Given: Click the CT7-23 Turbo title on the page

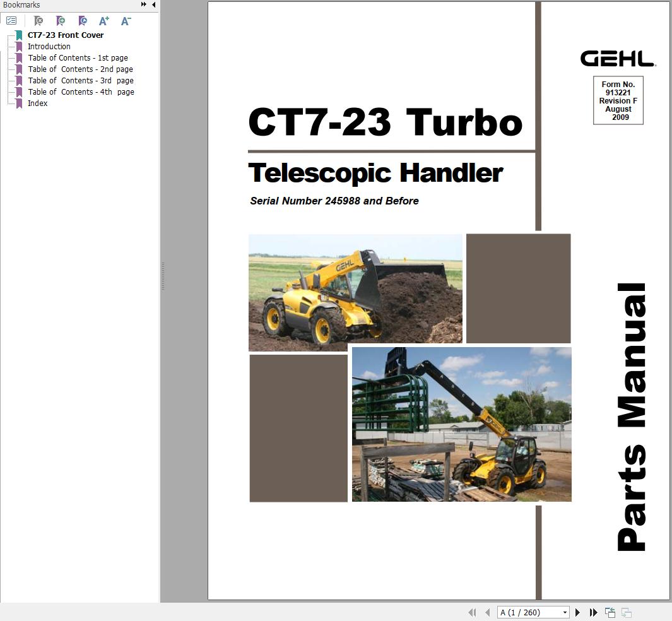Looking at the screenshot, I should click(386, 122).
